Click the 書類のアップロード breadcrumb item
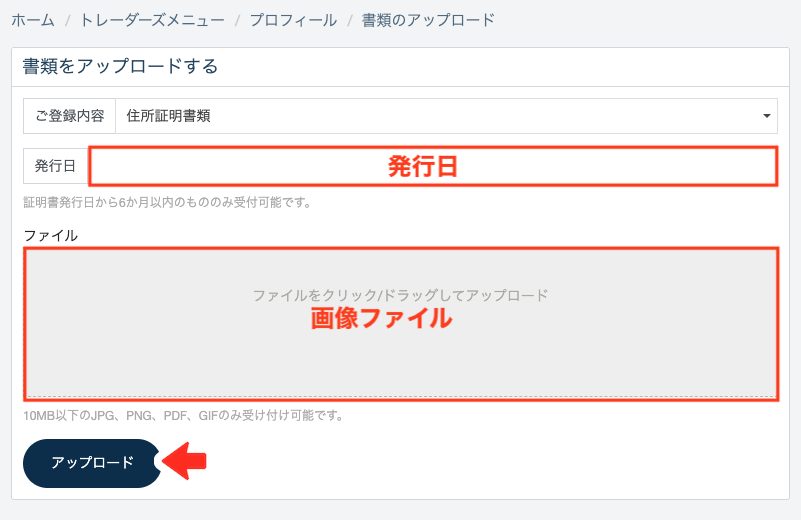The width and height of the screenshot is (801, 520). pyautogui.click(x=428, y=20)
